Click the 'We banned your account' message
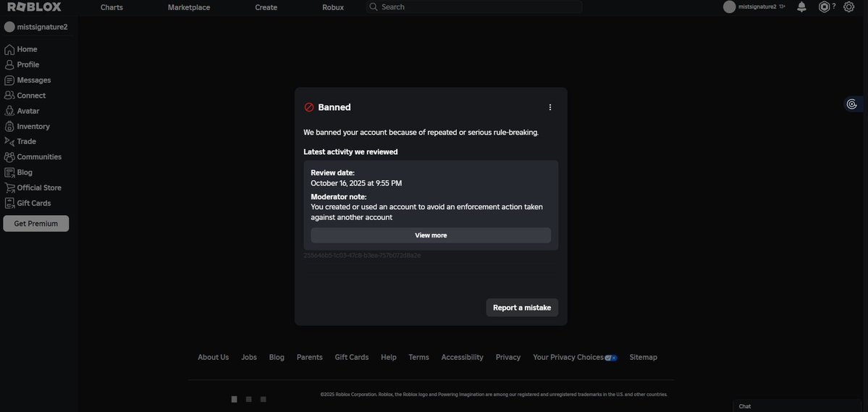868x412 pixels. pyautogui.click(x=421, y=133)
